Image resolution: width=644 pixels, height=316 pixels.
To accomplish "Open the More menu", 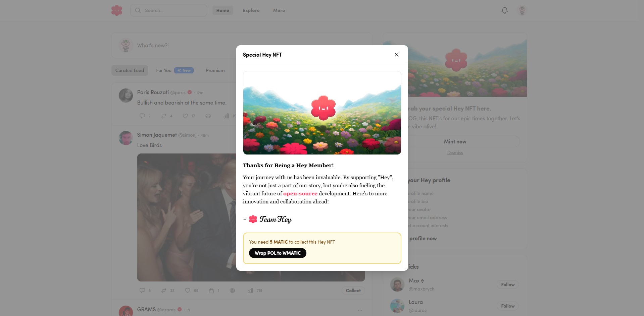I will tap(279, 10).
